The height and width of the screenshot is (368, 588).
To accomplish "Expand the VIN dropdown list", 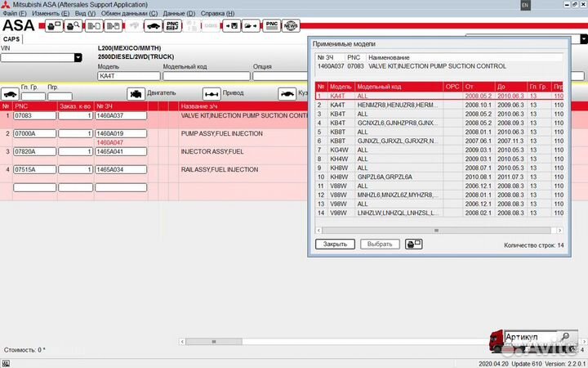I will 78,58.
